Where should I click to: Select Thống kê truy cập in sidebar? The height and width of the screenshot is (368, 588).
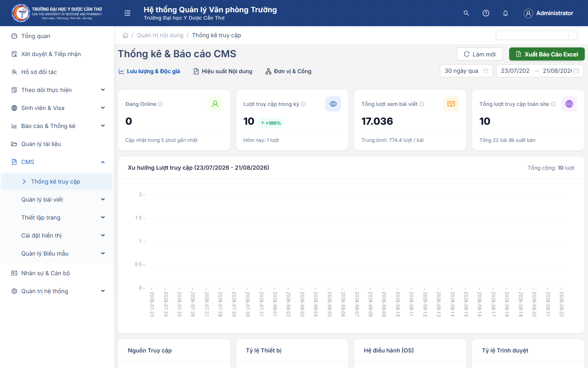[x=57, y=182]
